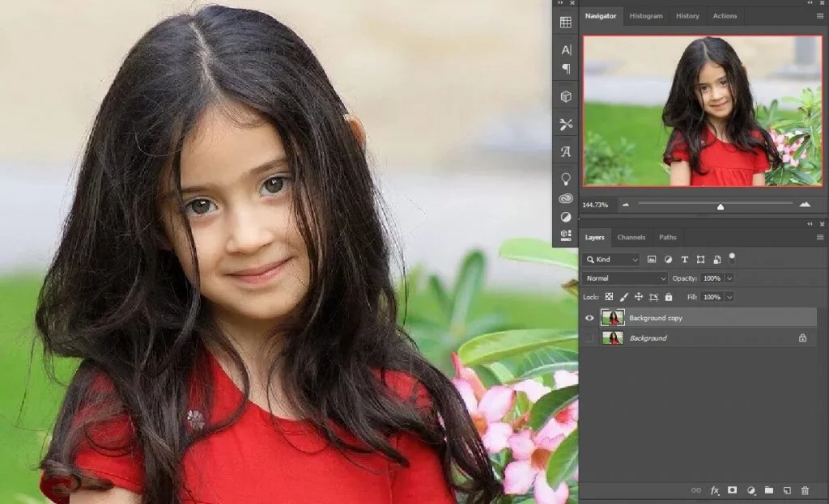The height and width of the screenshot is (504, 829).
Task: Hide the Background copy layer
Action: tap(589, 318)
